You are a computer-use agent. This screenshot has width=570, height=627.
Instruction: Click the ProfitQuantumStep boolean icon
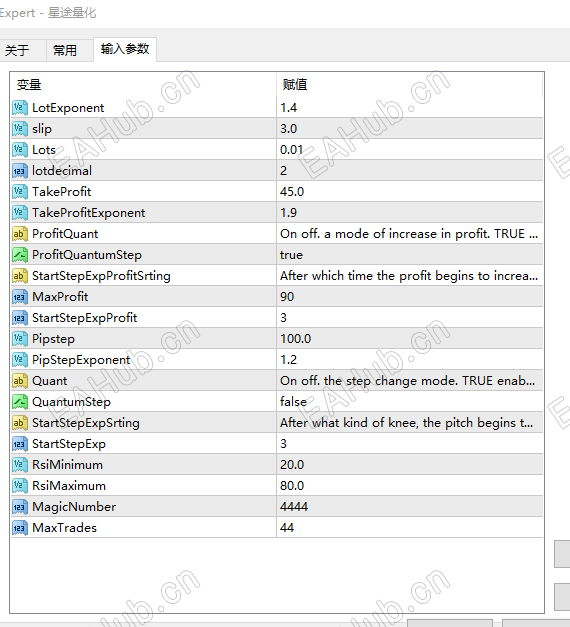20,255
